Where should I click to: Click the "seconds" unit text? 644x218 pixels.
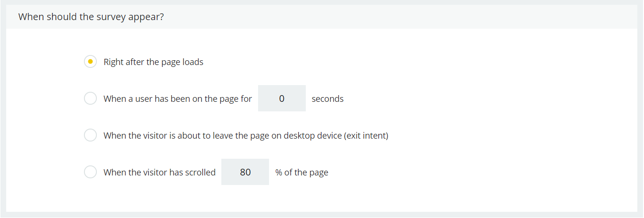[x=328, y=99]
